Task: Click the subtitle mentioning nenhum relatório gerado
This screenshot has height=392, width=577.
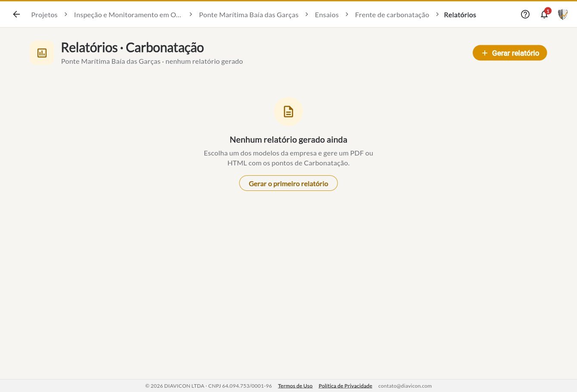Action: (x=152, y=62)
